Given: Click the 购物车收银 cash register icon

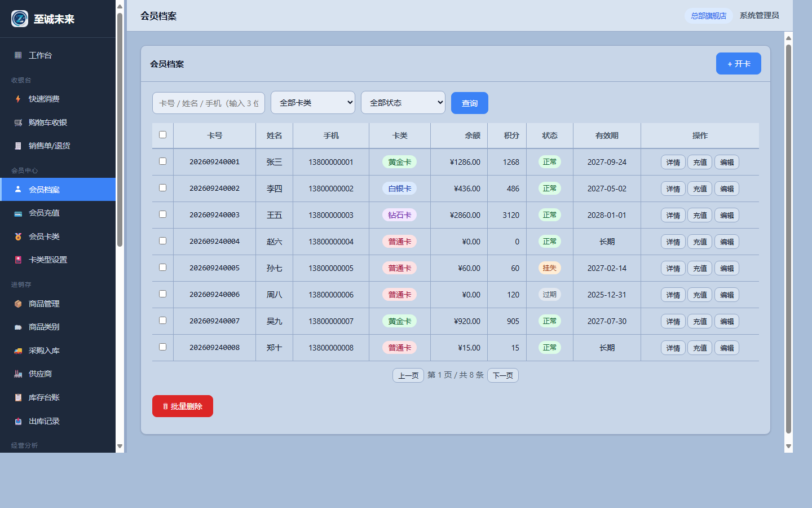Looking at the screenshot, I should 18,122.
